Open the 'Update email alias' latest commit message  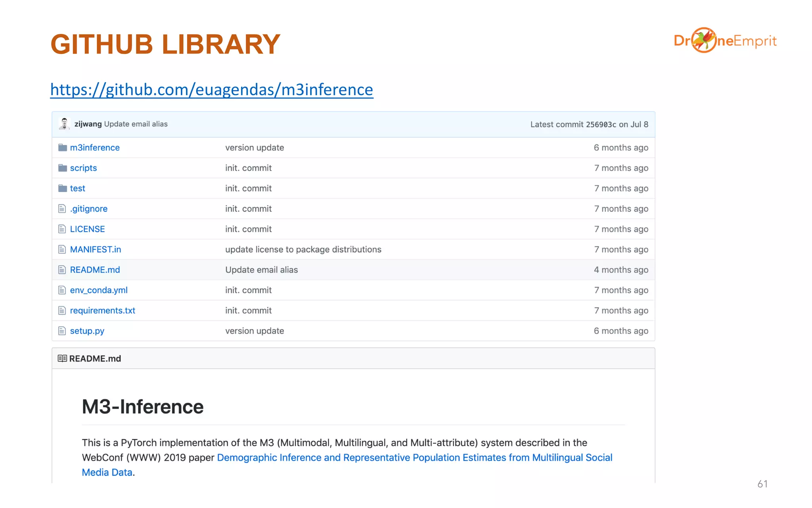pos(136,124)
